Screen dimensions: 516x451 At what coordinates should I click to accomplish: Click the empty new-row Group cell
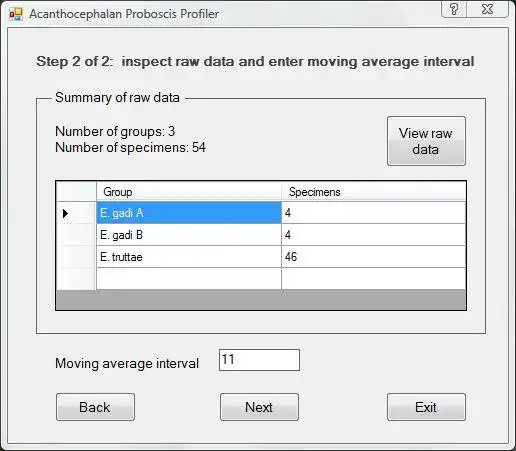tap(189, 279)
